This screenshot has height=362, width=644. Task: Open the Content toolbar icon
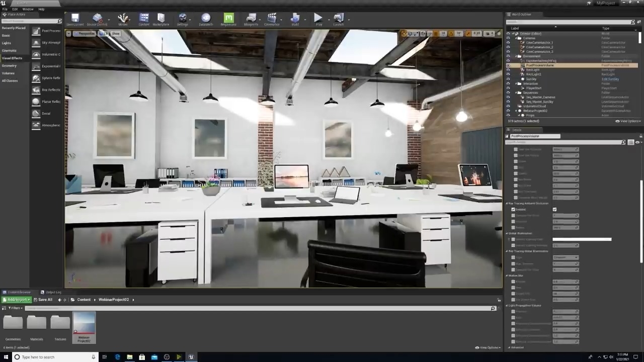144,19
